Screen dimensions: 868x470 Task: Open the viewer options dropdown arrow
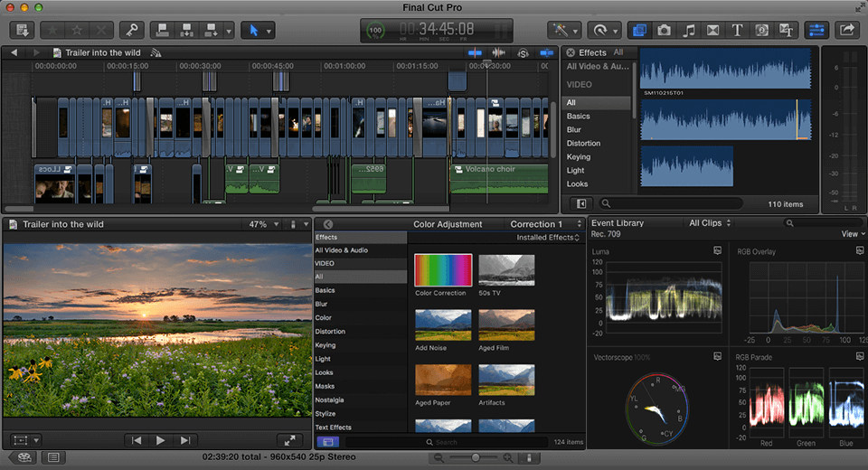306,224
